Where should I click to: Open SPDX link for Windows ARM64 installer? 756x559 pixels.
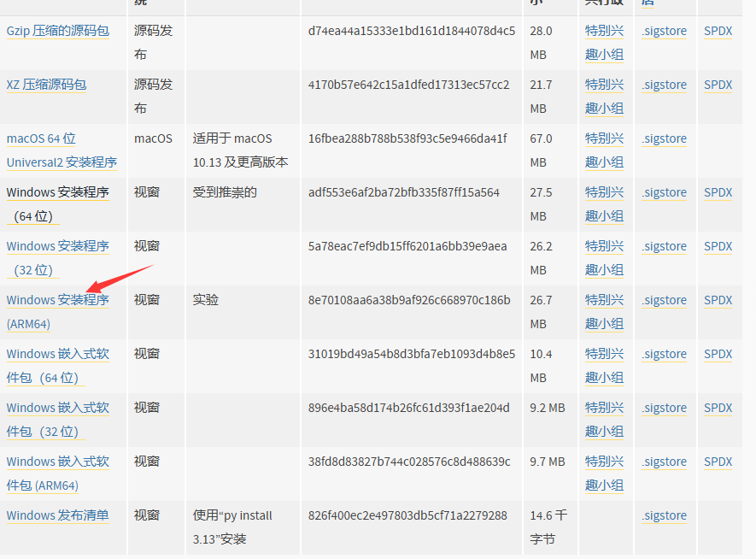click(x=718, y=301)
